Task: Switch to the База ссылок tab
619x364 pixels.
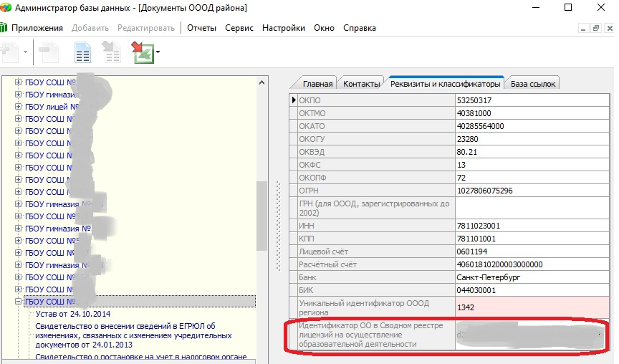Action: coord(533,84)
